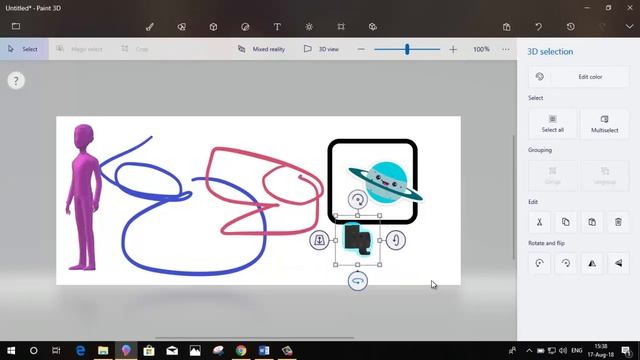Image resolution: width=640 pixels, height=360 pixels.
Task: Click the volume speaker tray icon
Action: 563,351
